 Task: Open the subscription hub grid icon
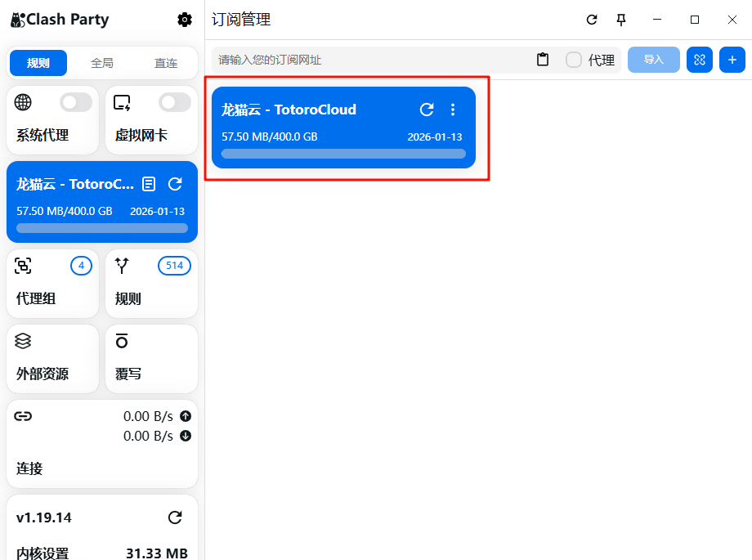tap(699, 60)
